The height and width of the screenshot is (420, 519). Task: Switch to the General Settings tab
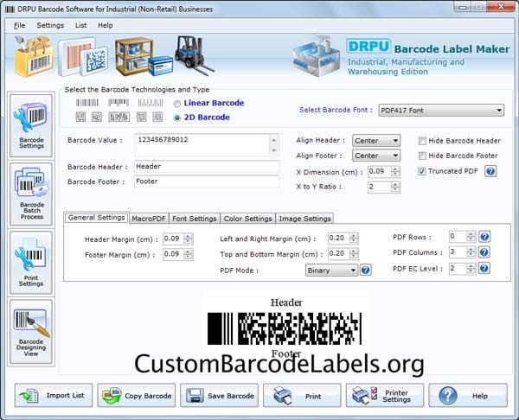[96, 218]
